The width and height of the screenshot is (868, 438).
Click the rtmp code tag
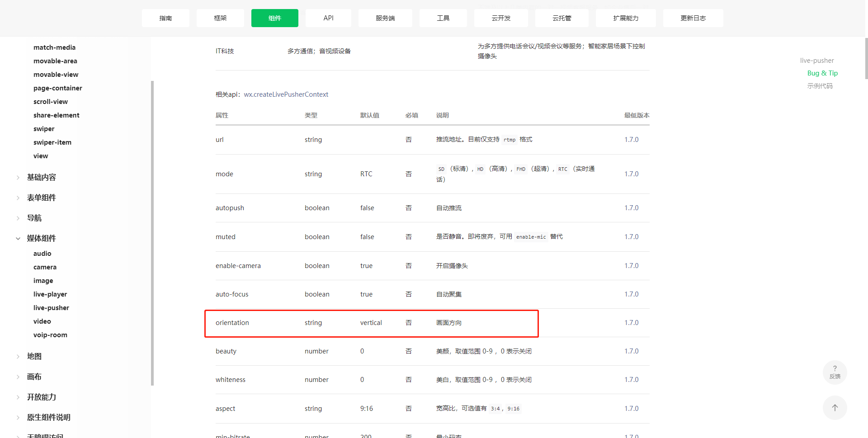pos(509,140)
